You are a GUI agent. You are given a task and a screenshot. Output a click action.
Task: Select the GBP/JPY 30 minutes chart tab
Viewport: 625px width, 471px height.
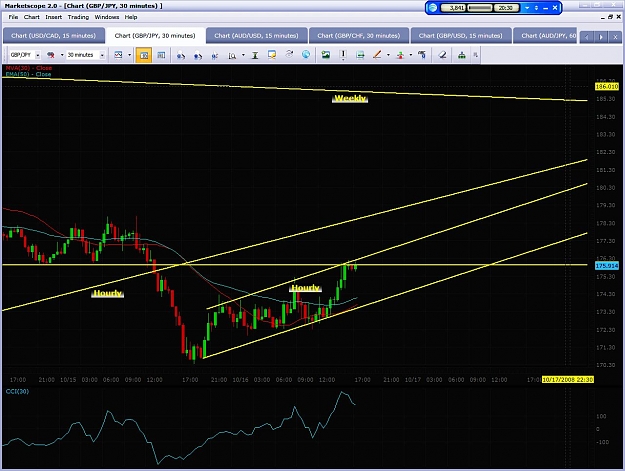(155, 35)
